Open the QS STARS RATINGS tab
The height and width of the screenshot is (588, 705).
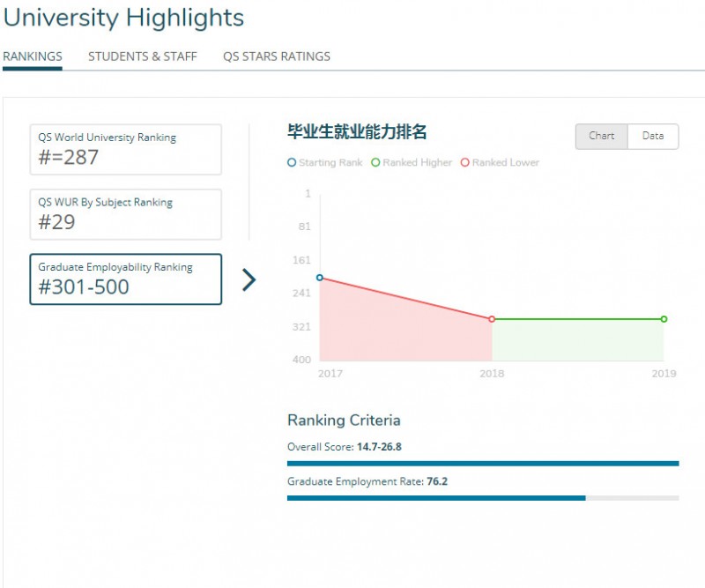click(277, 56)
